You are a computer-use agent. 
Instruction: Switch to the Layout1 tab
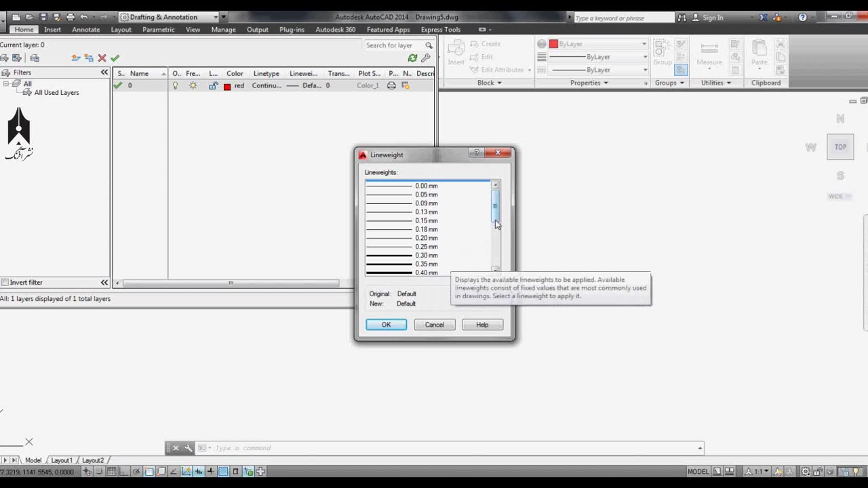62,460
